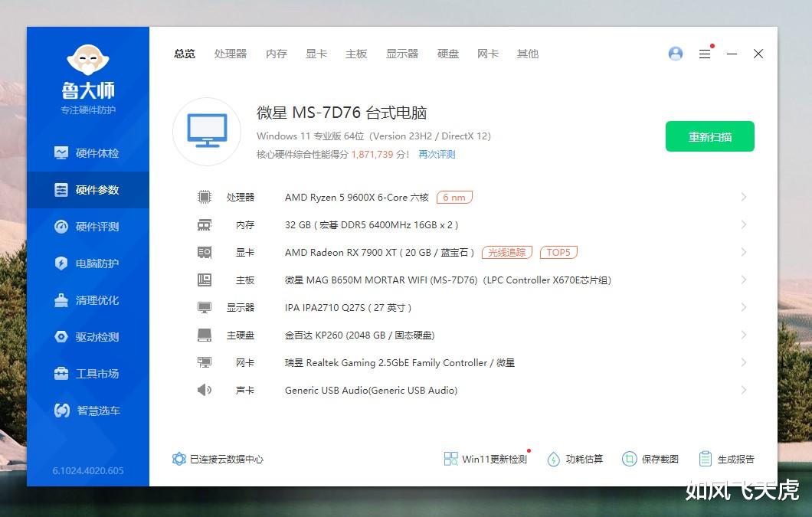The height and width of the screenshot is (517, 812).
Task: Open the user account profile icon
Action: point(675,54)
